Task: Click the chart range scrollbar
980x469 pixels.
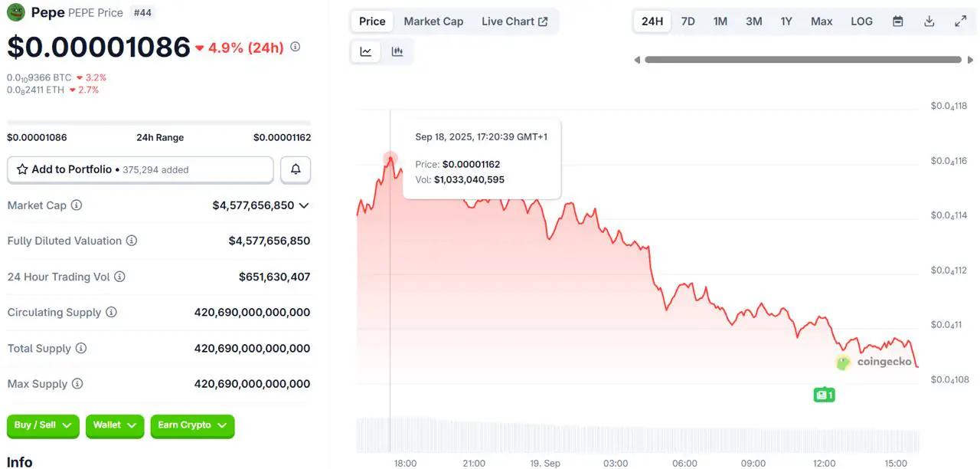Action: click(802, 60)
